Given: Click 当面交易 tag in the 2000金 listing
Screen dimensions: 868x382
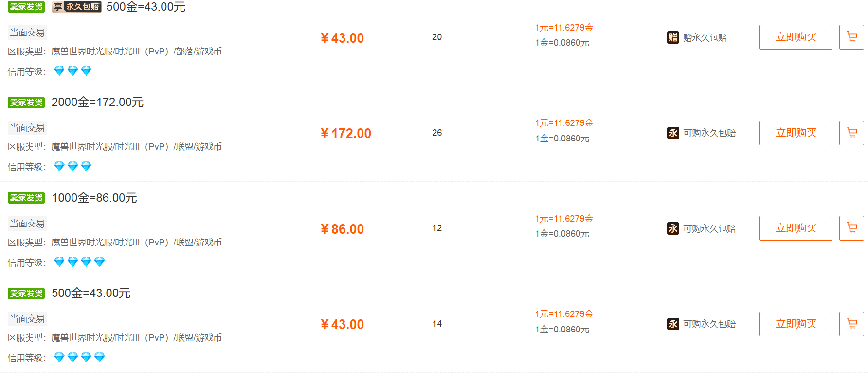Looking at the screenshot, I should coord(27,128).
